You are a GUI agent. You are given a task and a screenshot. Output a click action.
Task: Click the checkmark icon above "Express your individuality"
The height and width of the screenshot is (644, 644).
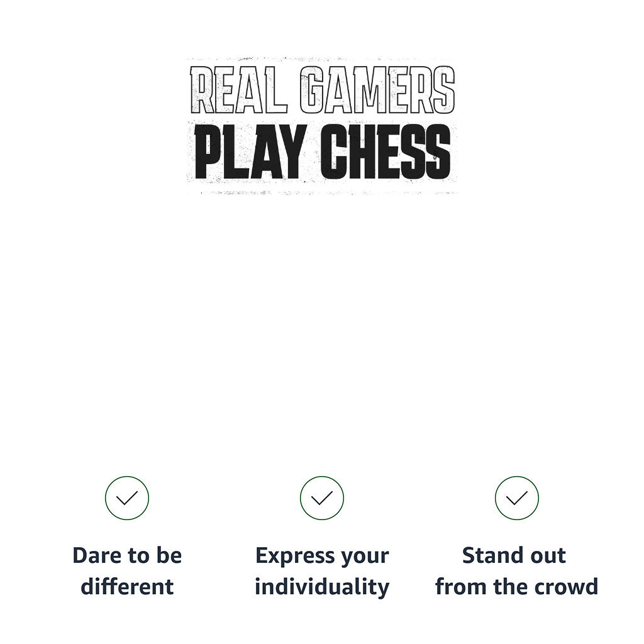tap(322, 498)
